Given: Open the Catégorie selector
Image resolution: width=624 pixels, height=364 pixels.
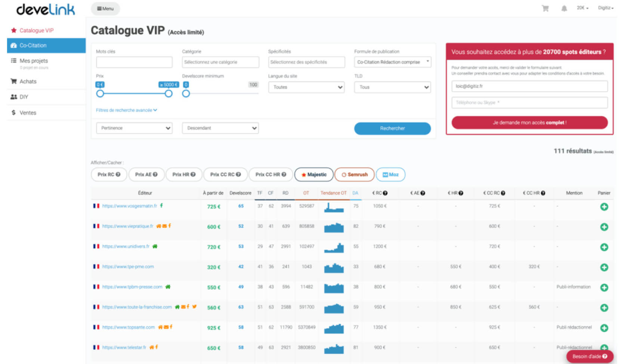Looking at the screenshot, I should click(x=220, y=62).
